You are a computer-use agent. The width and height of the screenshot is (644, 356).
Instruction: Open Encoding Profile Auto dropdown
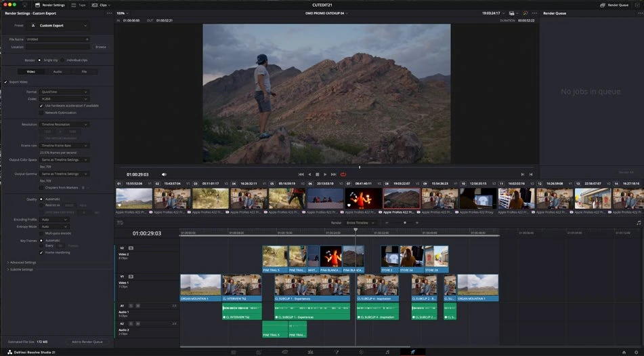54,220
